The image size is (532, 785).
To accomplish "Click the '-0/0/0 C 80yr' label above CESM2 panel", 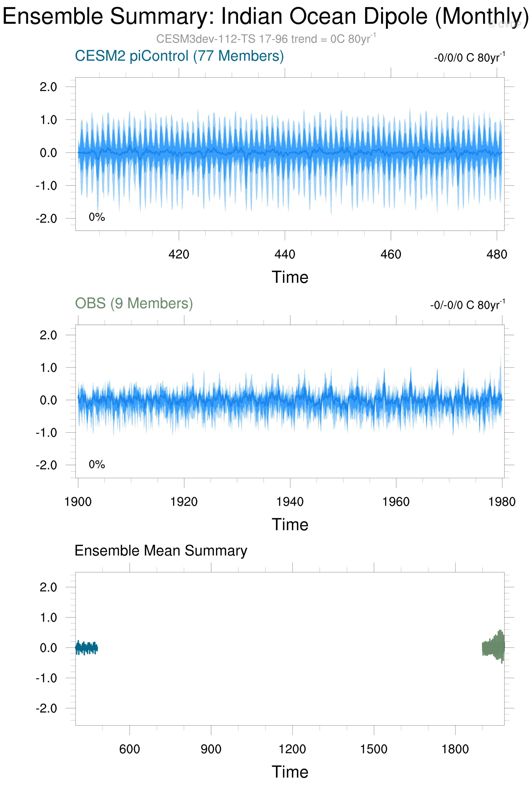I will coord(469,57).
